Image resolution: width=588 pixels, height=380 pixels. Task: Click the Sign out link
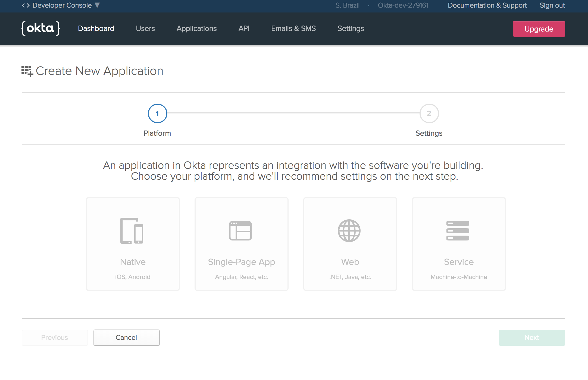552,5
